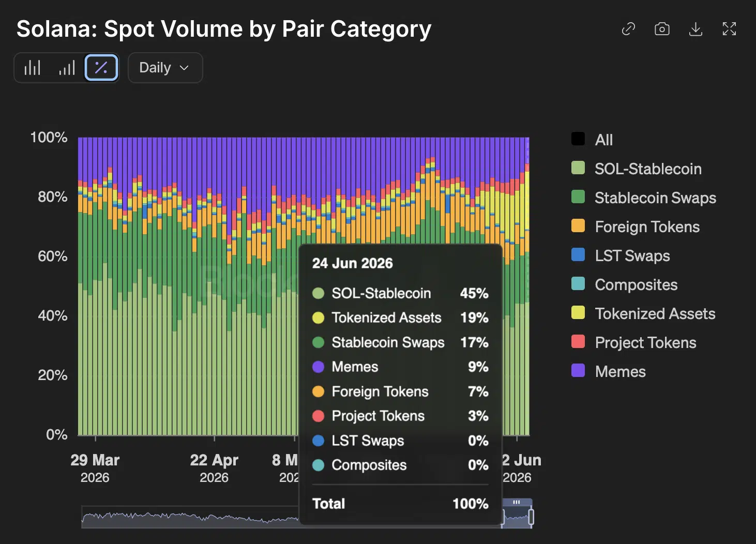Image resolution: width=756 pixels, height=544 pixels.
Task: Click the Total 100% tooltip row
Action: [400, 504]
